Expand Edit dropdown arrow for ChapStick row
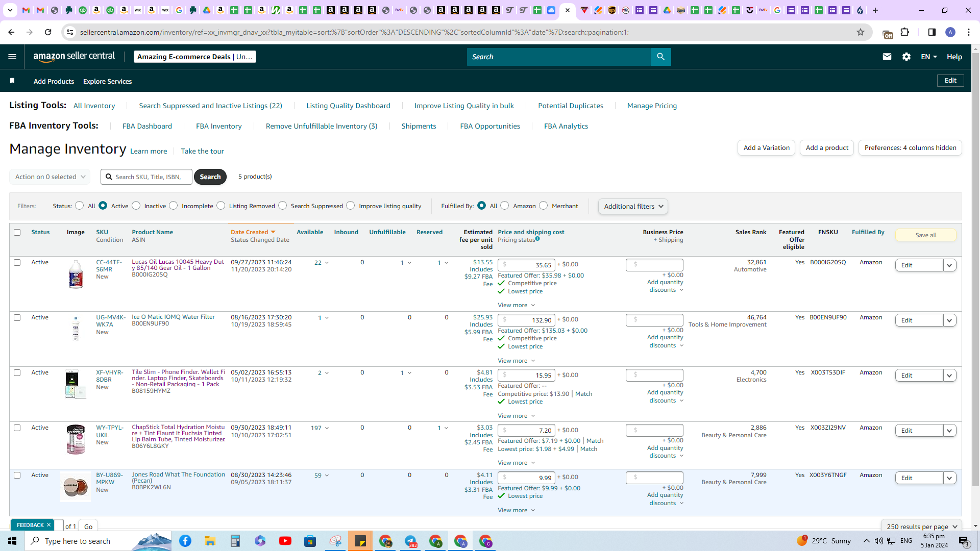Viewport: 980px width, 551px height. tap(949, 431)
